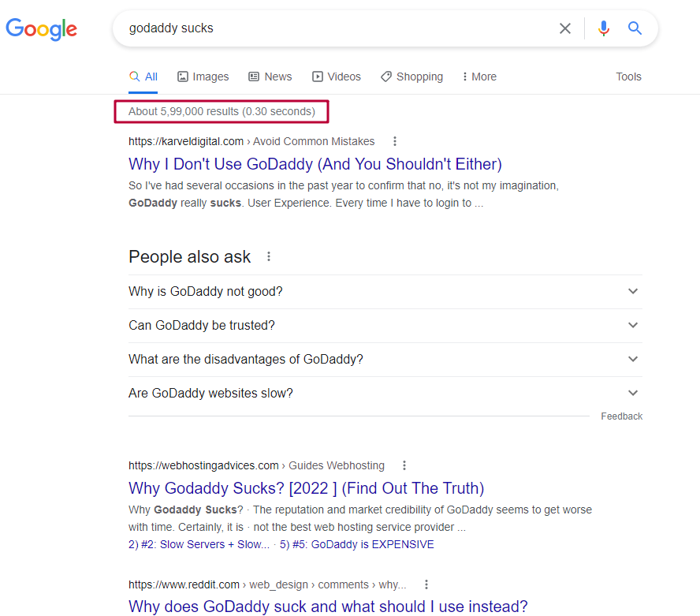Open the Videos search results
The image size is (700, 616).
pos(337,77)
